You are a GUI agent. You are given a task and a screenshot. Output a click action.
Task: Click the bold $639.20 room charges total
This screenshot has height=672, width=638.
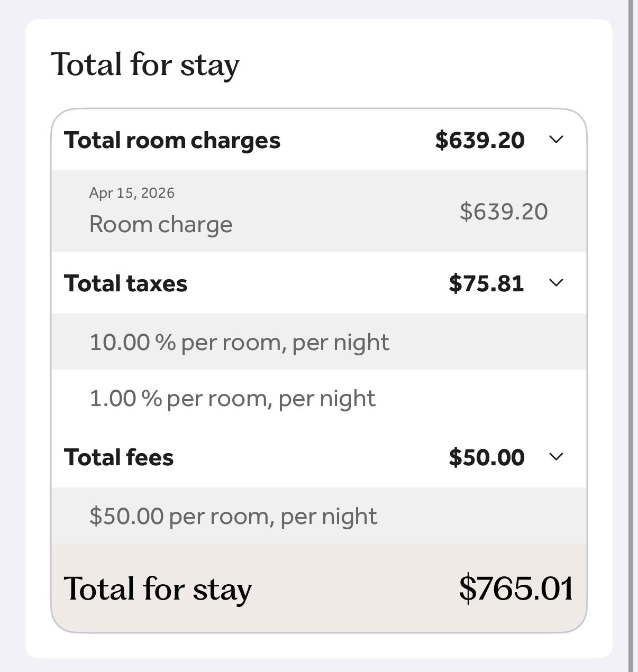pyautogui.click(x=480, y=140)
